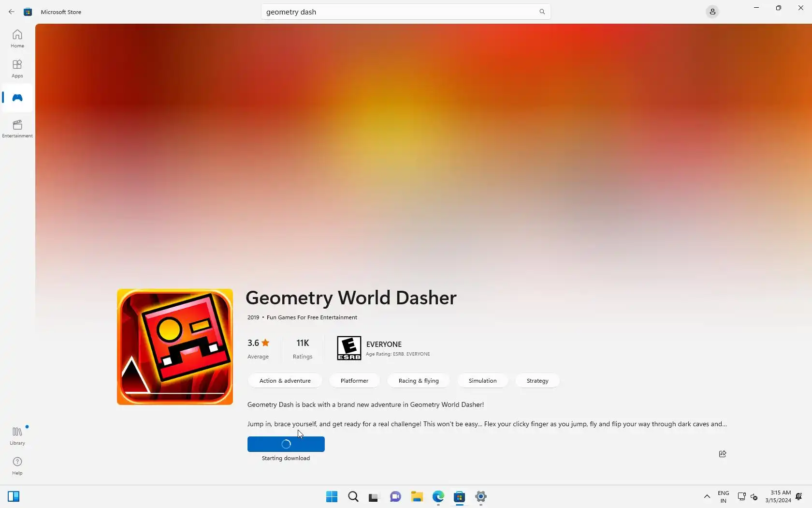Image resolution: width=812 pixels, height=508 pixels.
Task: Open Task View on the taskbar
Action: tap(374, 497)
